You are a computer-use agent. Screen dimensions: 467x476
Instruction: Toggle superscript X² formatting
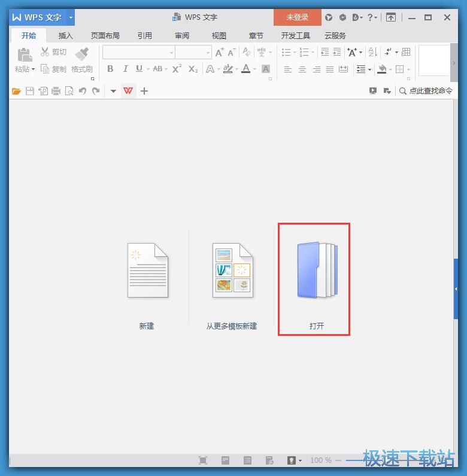177,69
